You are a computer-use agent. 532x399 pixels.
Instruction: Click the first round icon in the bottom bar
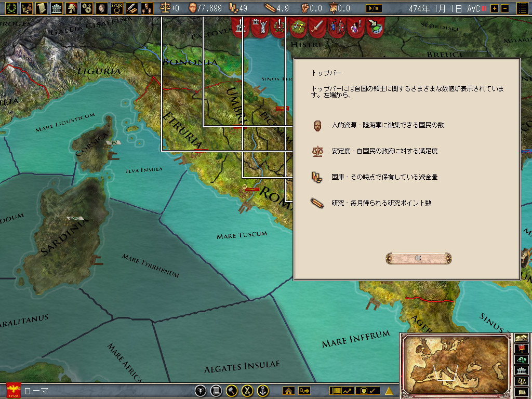point(201,391)
